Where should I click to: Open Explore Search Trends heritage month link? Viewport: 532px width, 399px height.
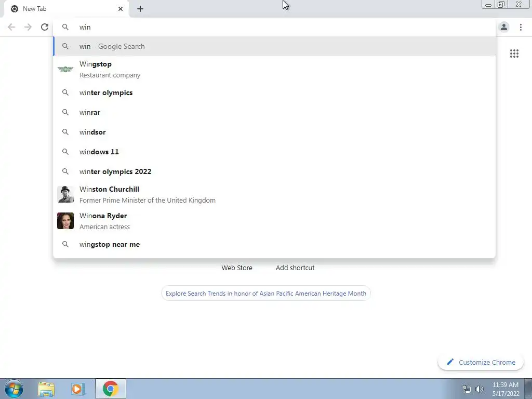click(265, 294)
